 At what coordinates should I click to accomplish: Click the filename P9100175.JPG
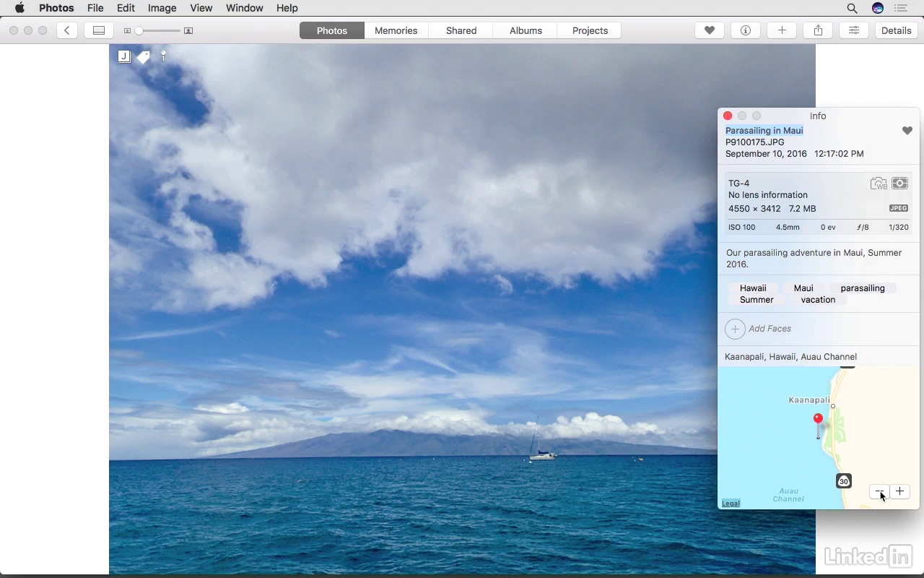click(754, 142)
